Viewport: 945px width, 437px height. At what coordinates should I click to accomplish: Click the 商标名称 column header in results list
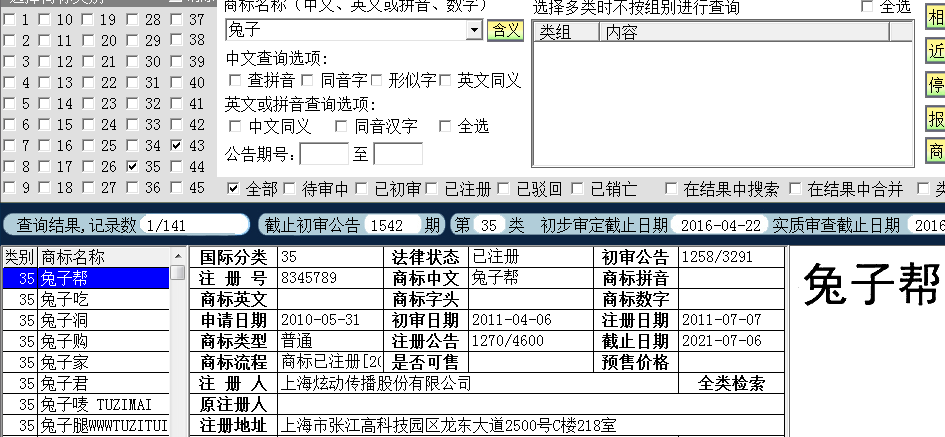104,257
